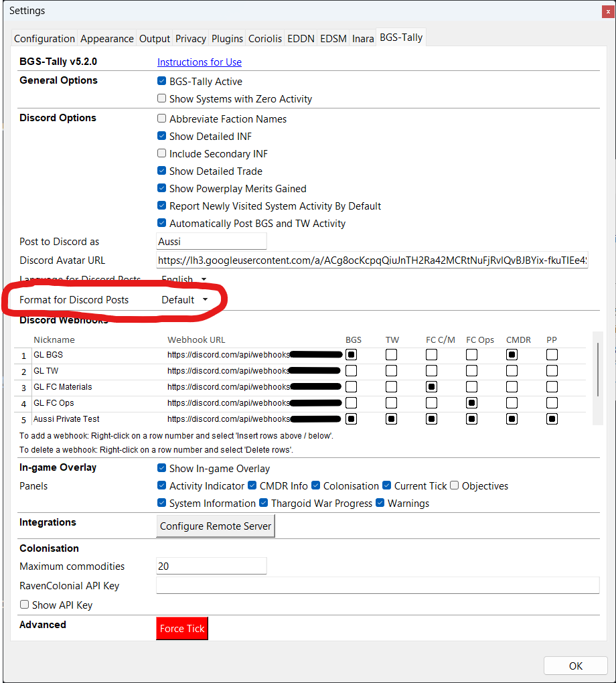Select the Plugins tab
The height and width of the screenshot is (683, 616).
227,39
